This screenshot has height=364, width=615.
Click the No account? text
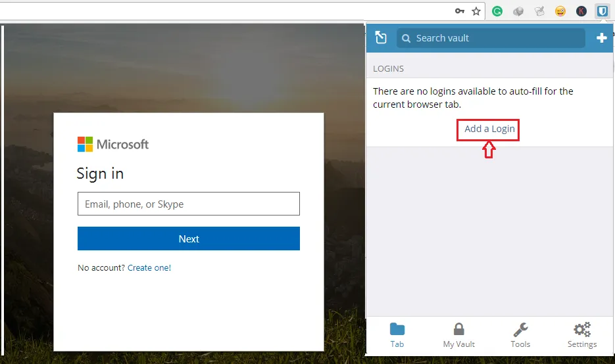[x=101, y=267]
